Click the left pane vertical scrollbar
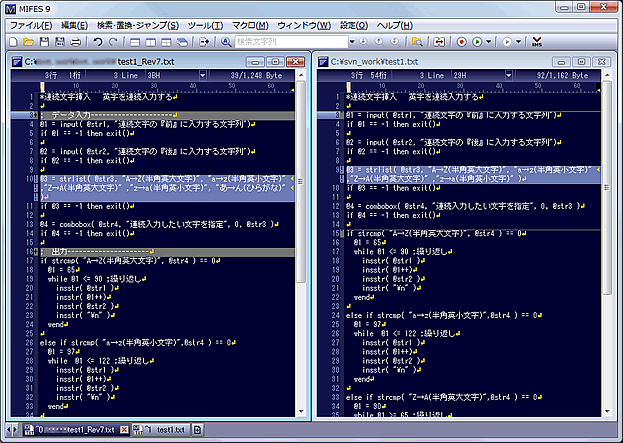Viewport: 623px width, 443px height. (x=302, y=250)
